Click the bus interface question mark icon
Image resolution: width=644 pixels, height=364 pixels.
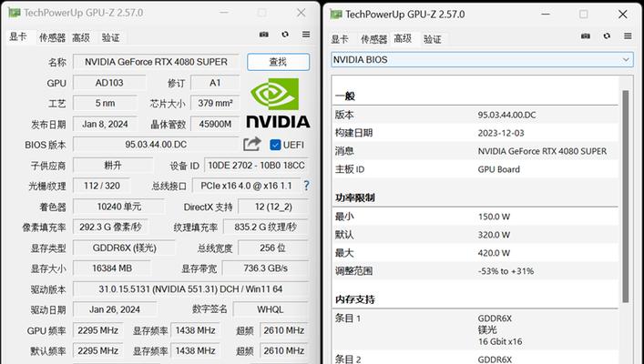tap(306, 186)
